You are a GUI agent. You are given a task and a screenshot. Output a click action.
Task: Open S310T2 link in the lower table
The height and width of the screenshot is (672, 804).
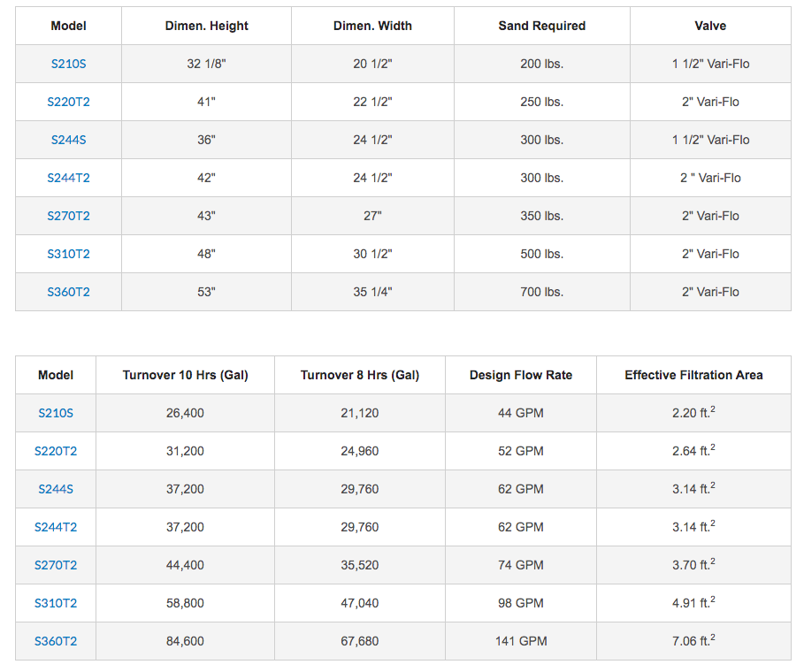56,603
